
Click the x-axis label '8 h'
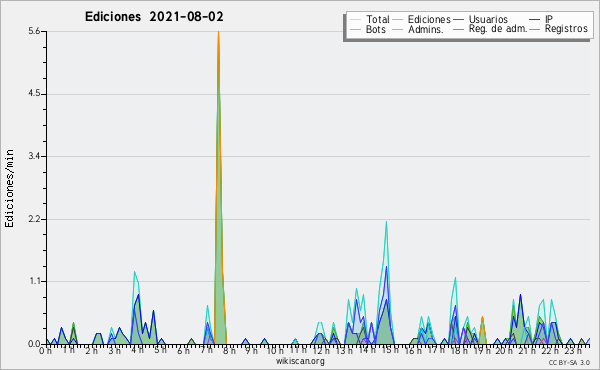[229, 350]
